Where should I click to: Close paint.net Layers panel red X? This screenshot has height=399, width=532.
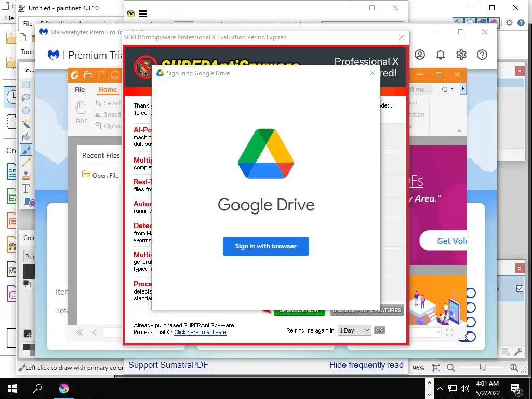coord(520,269)
